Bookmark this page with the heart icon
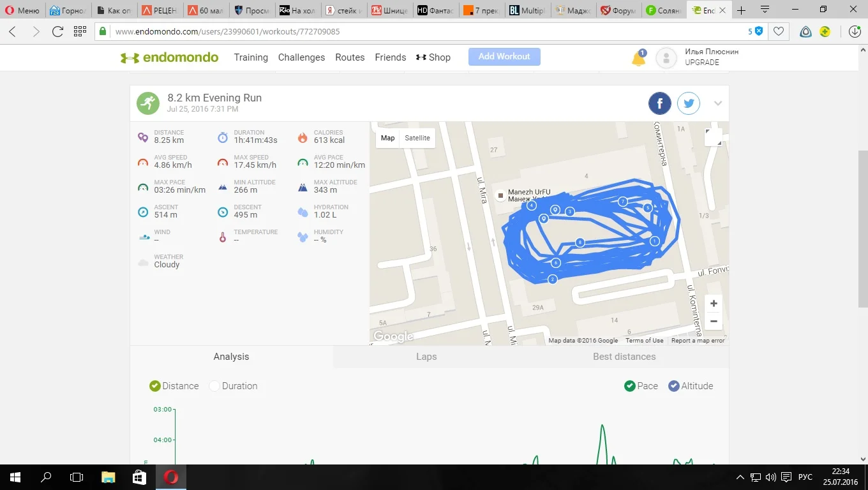The width and height of the screenshot is (868, 490). pos(779,31)
